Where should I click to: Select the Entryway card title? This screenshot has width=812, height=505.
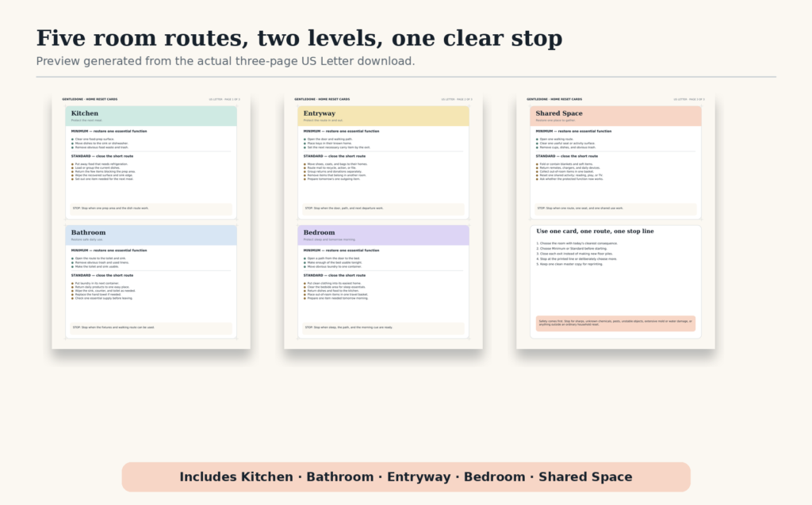pos(319,113)
